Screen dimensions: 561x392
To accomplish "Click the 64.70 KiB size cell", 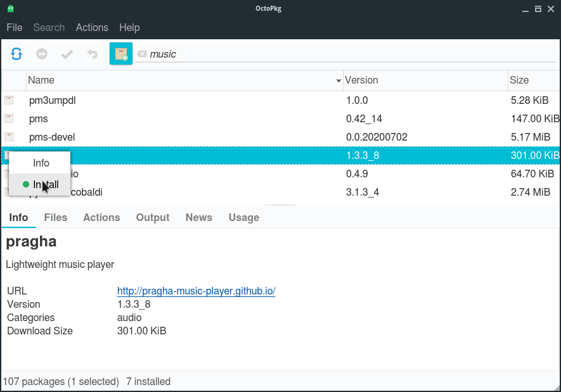I will point(532,174).
